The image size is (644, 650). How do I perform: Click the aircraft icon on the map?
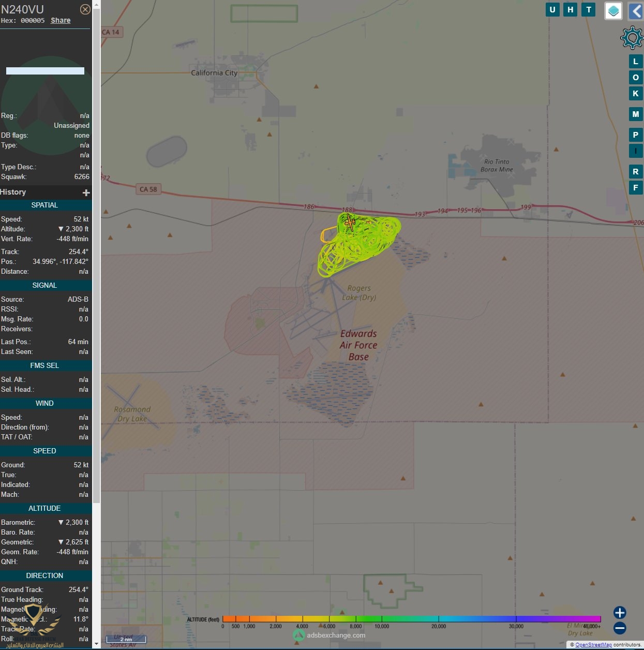(x=350, y=223)
